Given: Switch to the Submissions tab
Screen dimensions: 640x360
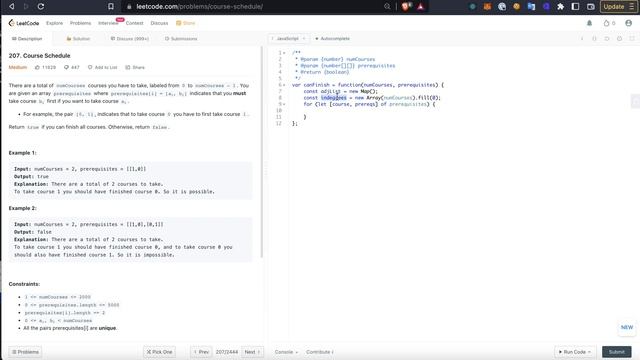Looking at the screenshot, I should 181,39.
